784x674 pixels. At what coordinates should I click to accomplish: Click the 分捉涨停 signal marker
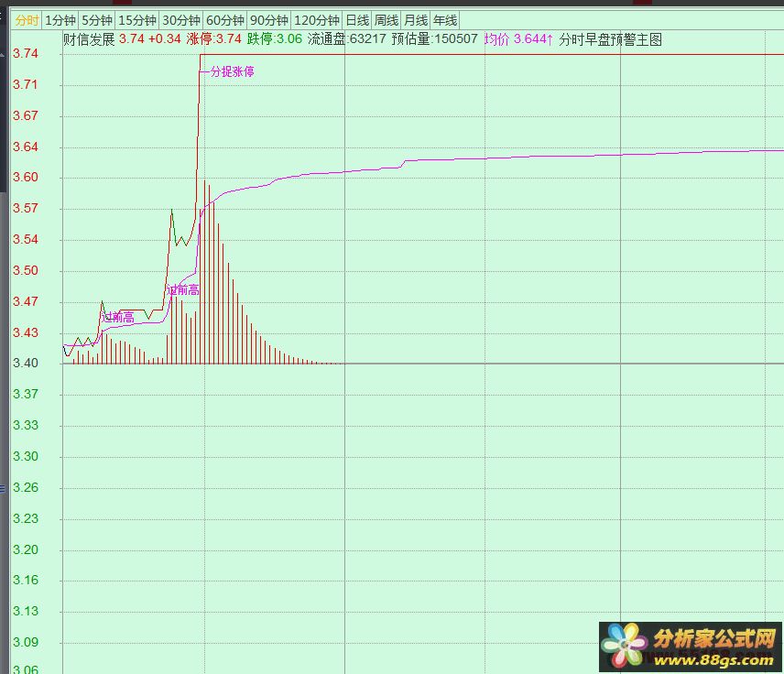coord(232,71)
